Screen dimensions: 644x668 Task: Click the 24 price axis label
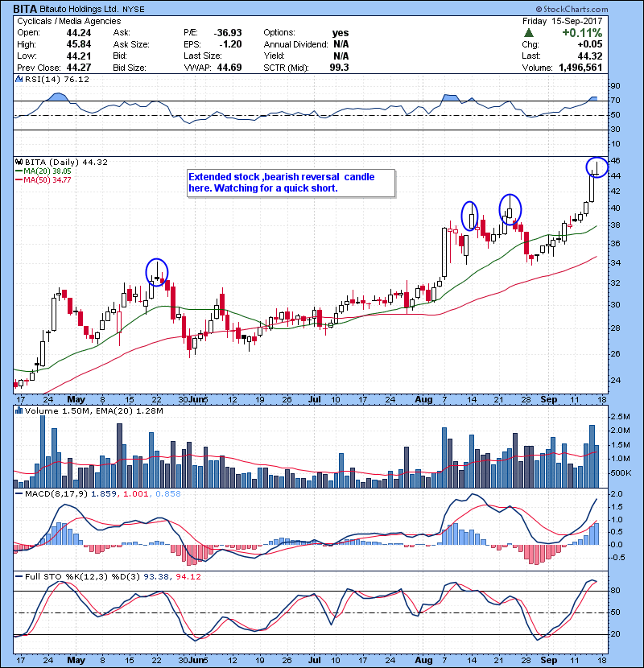[x=616, y=380]
